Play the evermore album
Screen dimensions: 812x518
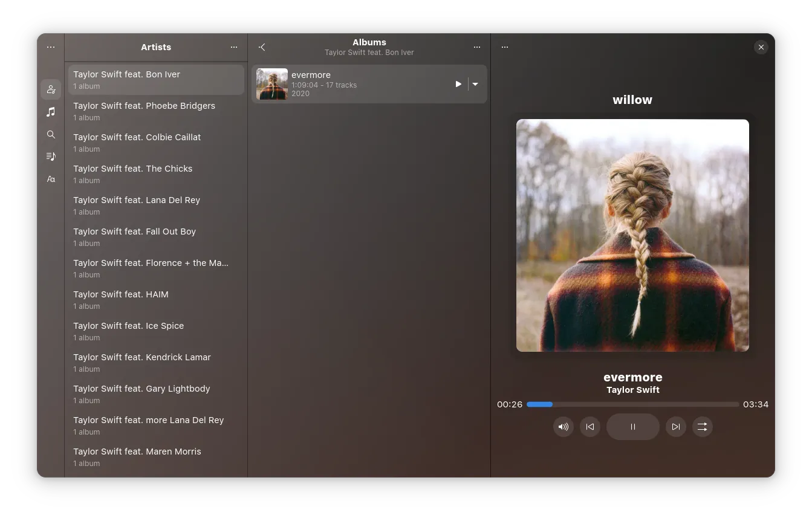coord(458,84)
